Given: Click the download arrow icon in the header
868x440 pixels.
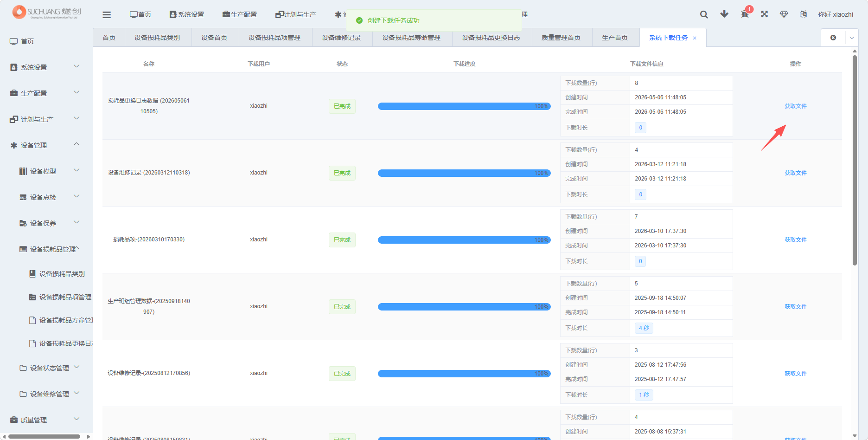Looking at the screenshot, I should click(724, 14).
